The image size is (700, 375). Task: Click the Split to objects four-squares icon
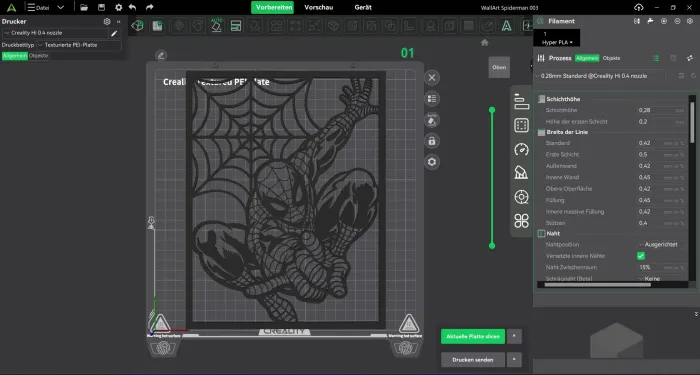click(276, 26)
